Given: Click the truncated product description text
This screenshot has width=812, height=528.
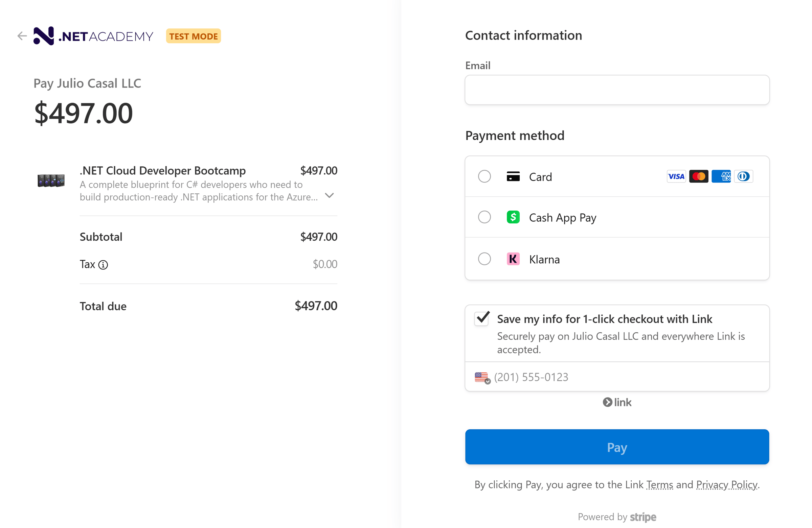Looking at the screenshot, I should click(199, 191).
